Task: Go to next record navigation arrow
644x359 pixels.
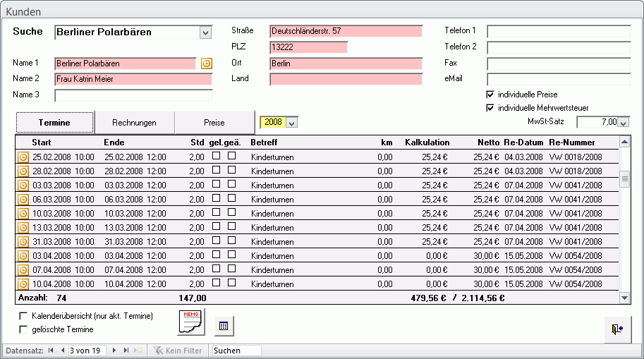Action: pos(114,351)
